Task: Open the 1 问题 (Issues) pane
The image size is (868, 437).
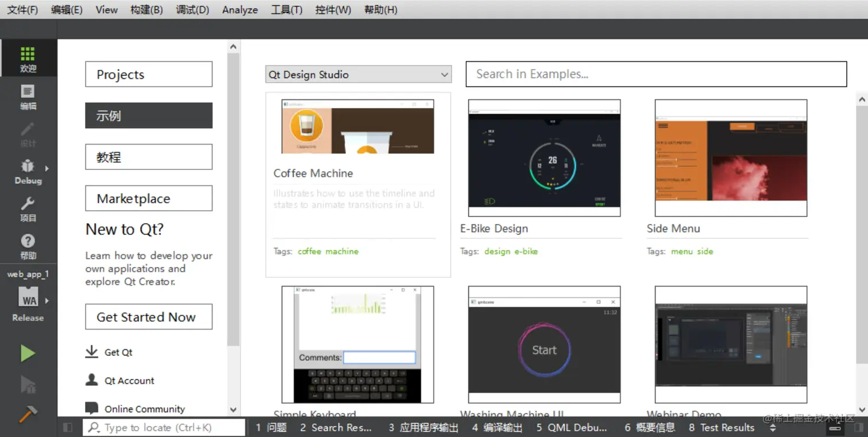Action: click(271, 427)
